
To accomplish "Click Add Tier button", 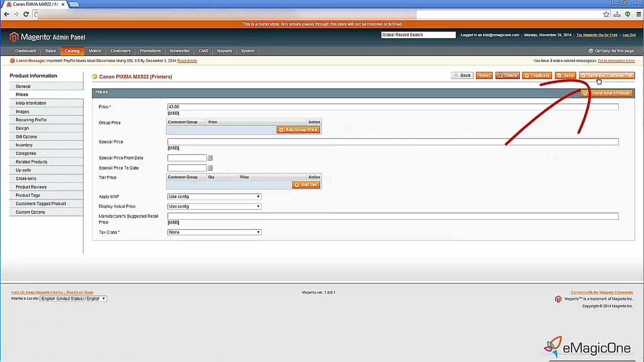I will coord(306,185).
